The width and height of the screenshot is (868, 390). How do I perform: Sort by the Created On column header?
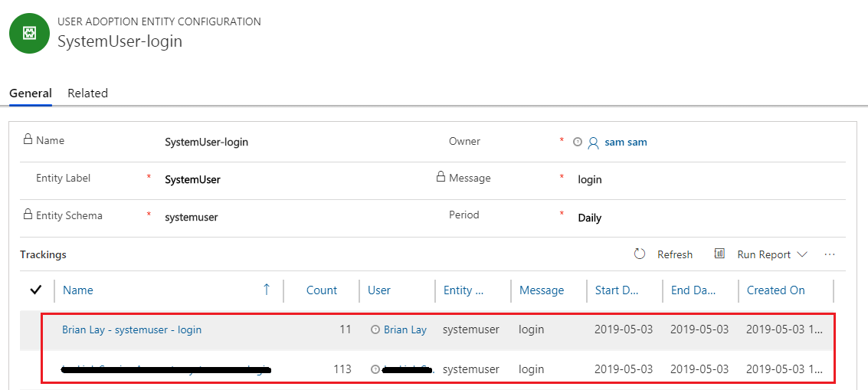click(775, 290)
